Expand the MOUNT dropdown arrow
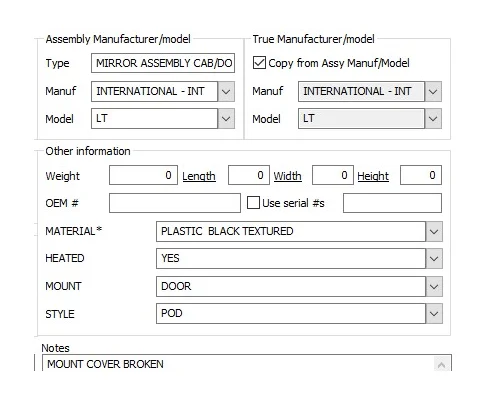 434,287
